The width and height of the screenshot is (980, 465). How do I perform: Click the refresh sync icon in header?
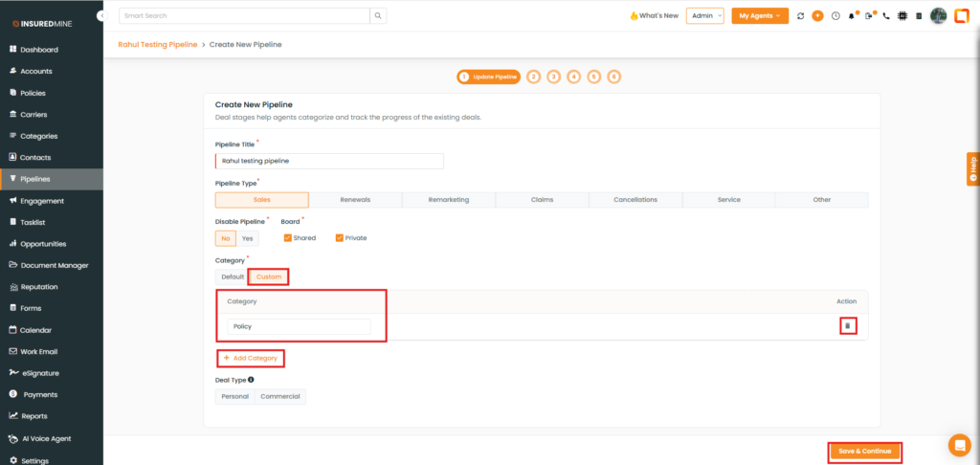click(x=800, y=16)
